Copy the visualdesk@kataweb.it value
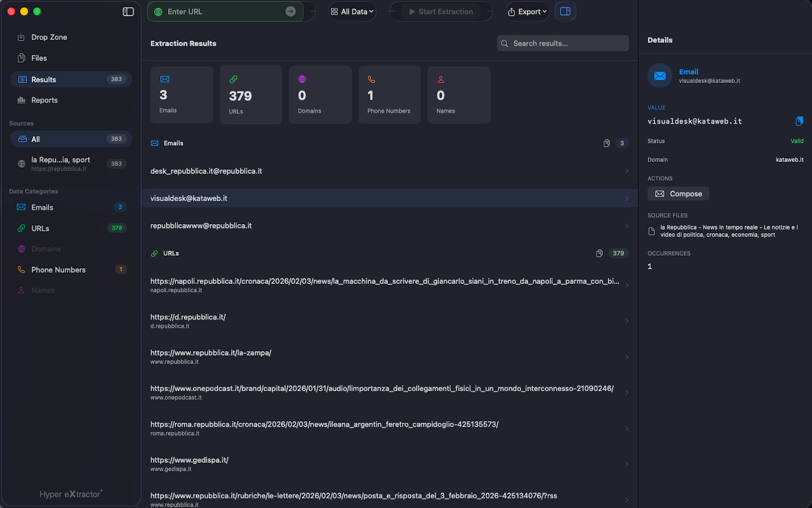The image size is (812, 508). [799, 121]
